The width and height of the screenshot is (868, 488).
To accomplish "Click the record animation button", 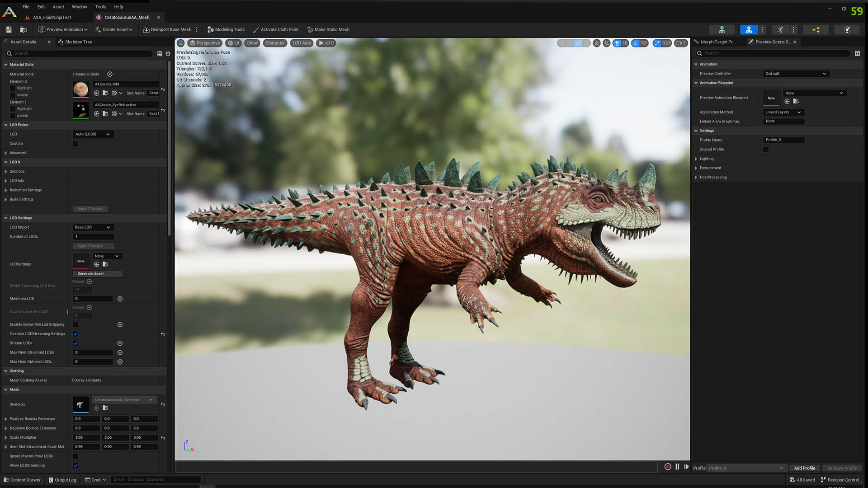I will (667, 467).
